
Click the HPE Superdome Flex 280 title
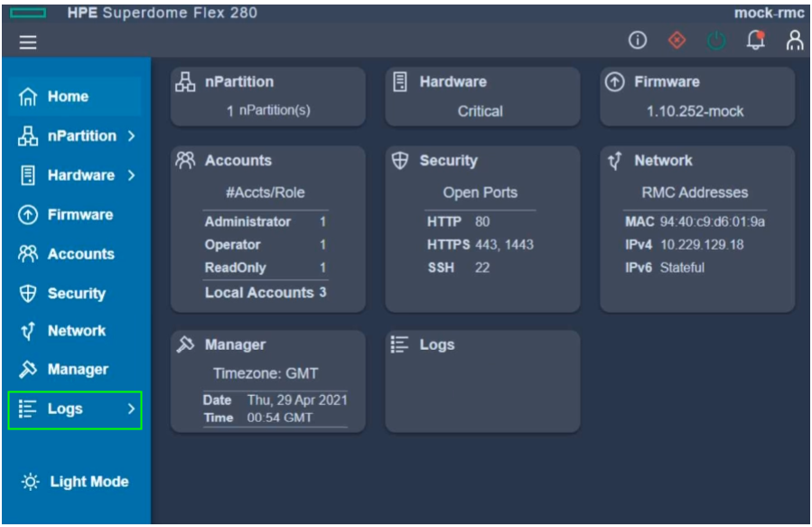[x=162, y=13]
